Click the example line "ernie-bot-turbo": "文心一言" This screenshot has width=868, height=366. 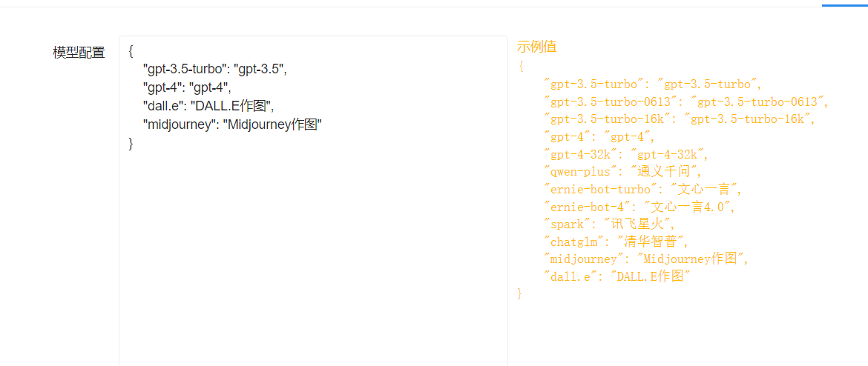(x=643, y=188)
